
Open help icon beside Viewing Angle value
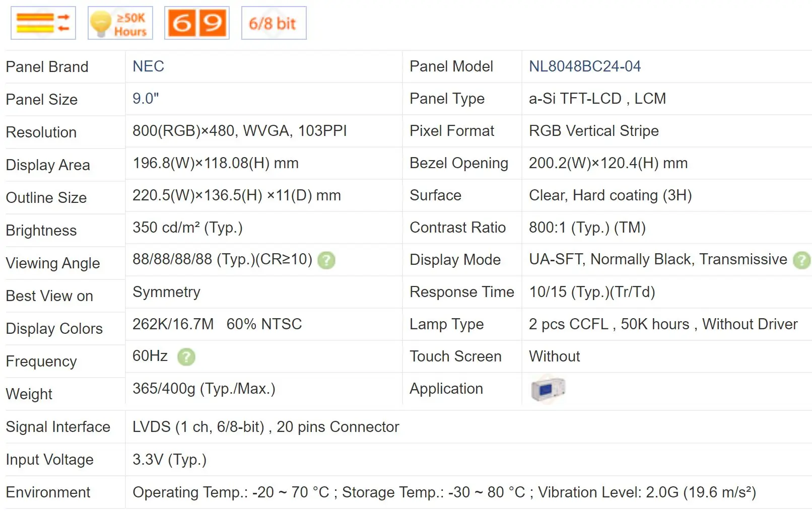pos(326,260)
